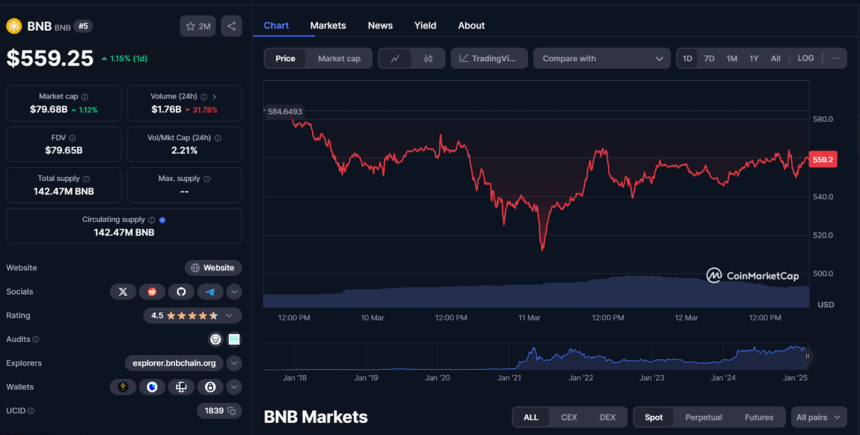Expand more explorers chevron
The width and height of the screenshot is (860, 435).
(x=234, y=363)
